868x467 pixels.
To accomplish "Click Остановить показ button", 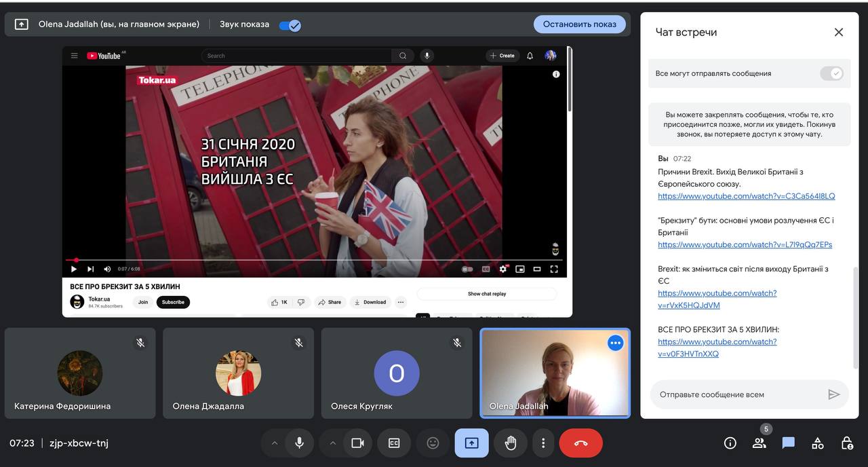I will tap(580, 24).
